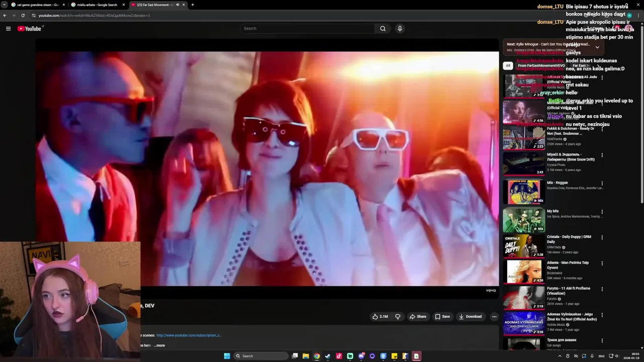Image resolution: width=644 pixels, height=362 pixels.
Task: Select the 'All' filter chip
Action: click(x=508, y=65)
